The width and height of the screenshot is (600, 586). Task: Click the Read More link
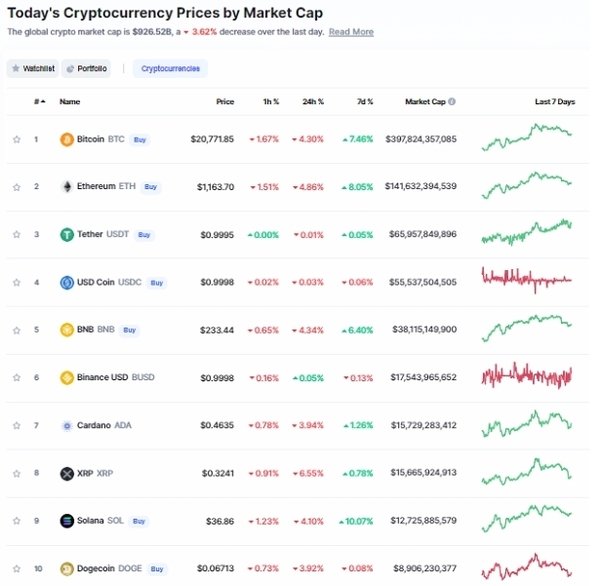[x=351, y=32]
